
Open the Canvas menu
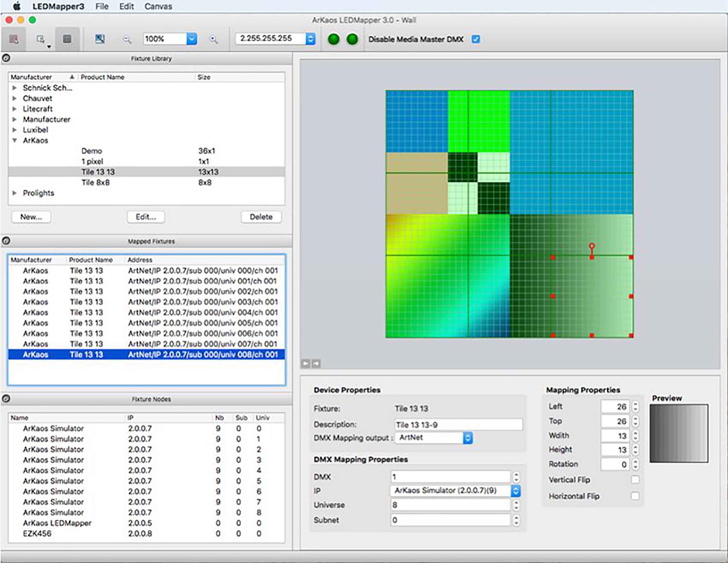coord(158,6)
